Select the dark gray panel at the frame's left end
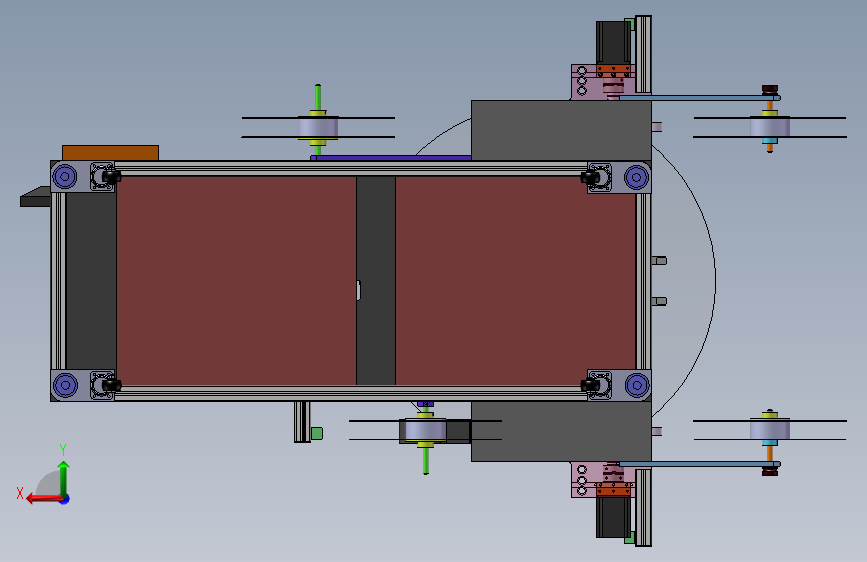The width and height of the screenshot is (867, 562). click(x=91, y=280)
